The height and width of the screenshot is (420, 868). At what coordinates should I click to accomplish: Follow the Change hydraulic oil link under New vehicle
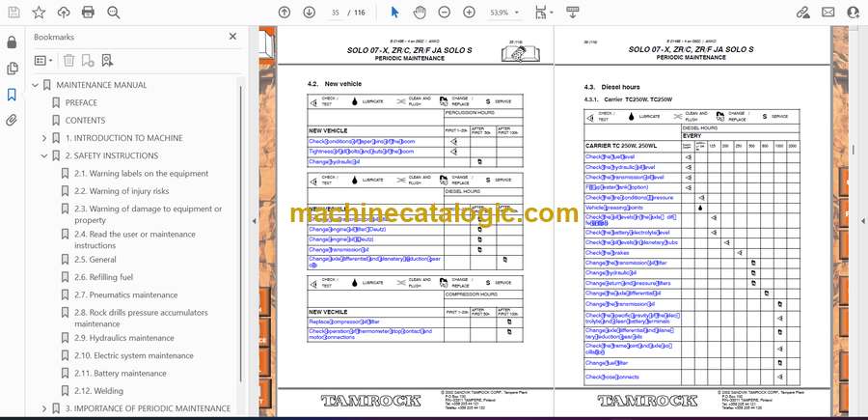(x=335, y=162)
